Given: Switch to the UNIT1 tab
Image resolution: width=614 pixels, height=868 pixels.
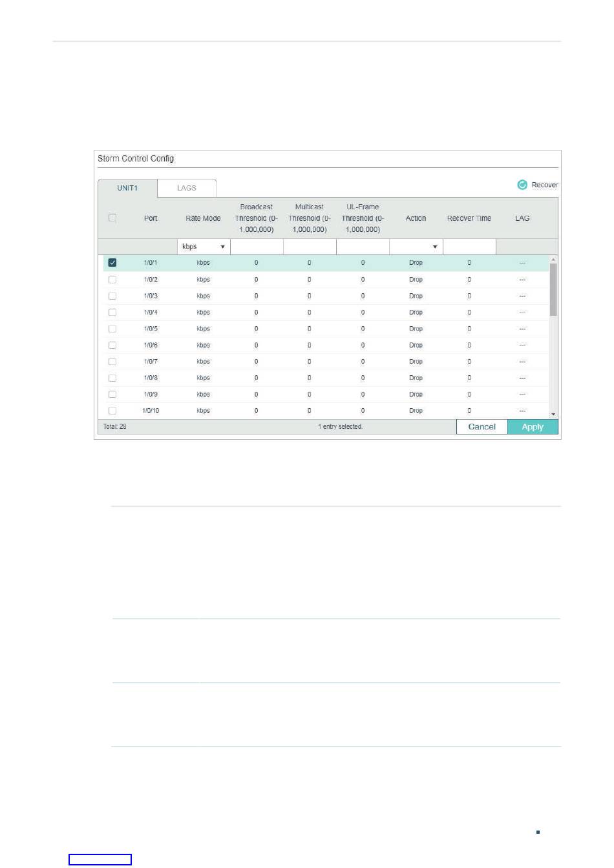Looking at the screenshot, I should 127,188.
